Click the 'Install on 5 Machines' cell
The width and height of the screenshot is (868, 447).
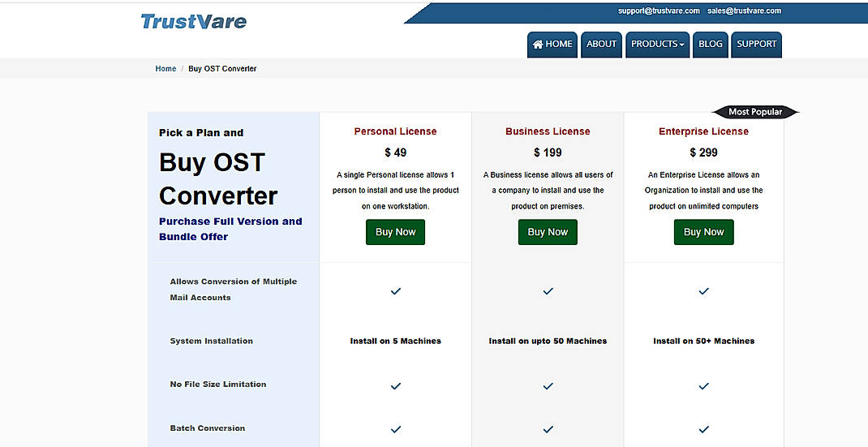[395, 342]
